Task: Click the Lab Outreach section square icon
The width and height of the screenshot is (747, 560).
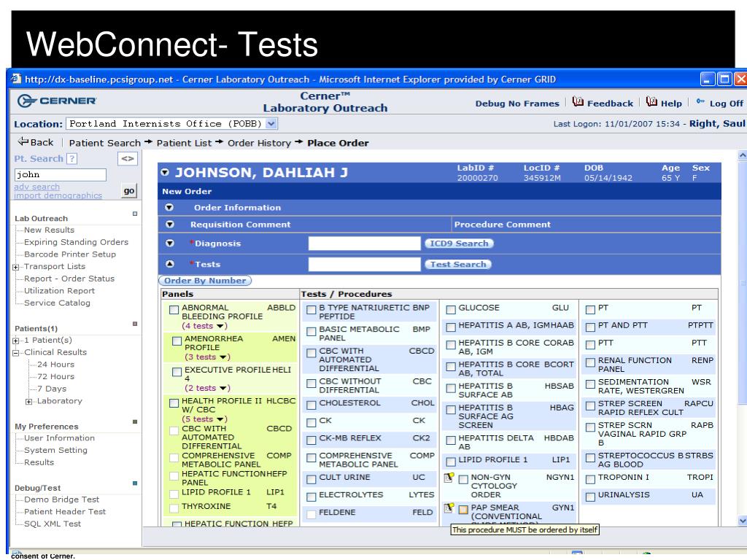Action: (x=135, y=214)
